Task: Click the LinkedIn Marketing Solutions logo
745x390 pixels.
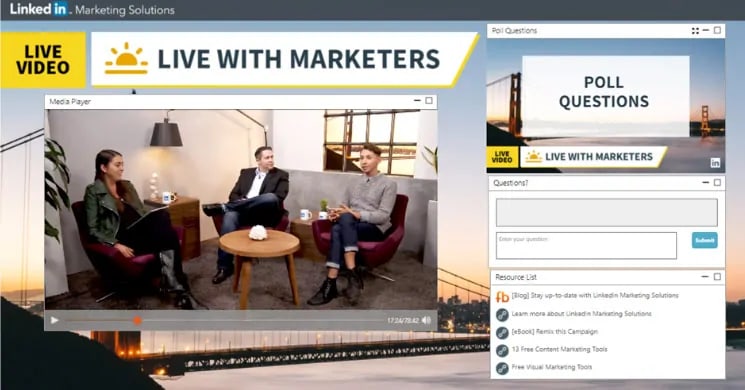Action: (92, 9)
